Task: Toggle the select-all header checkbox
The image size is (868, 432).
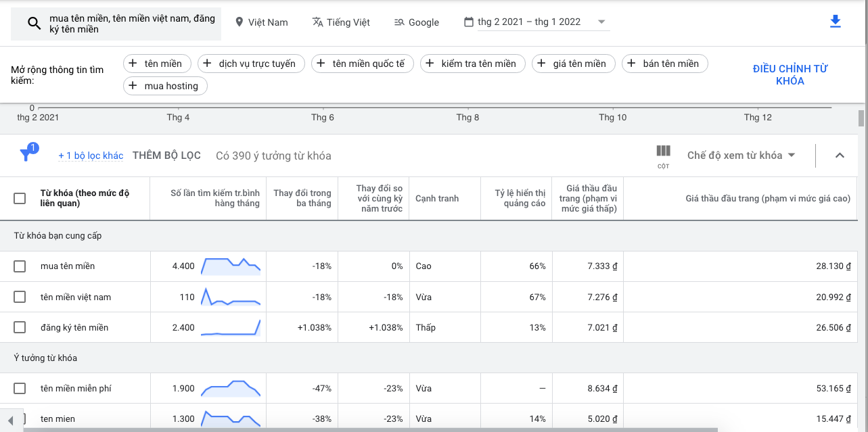Action: (x=20, y=198)
